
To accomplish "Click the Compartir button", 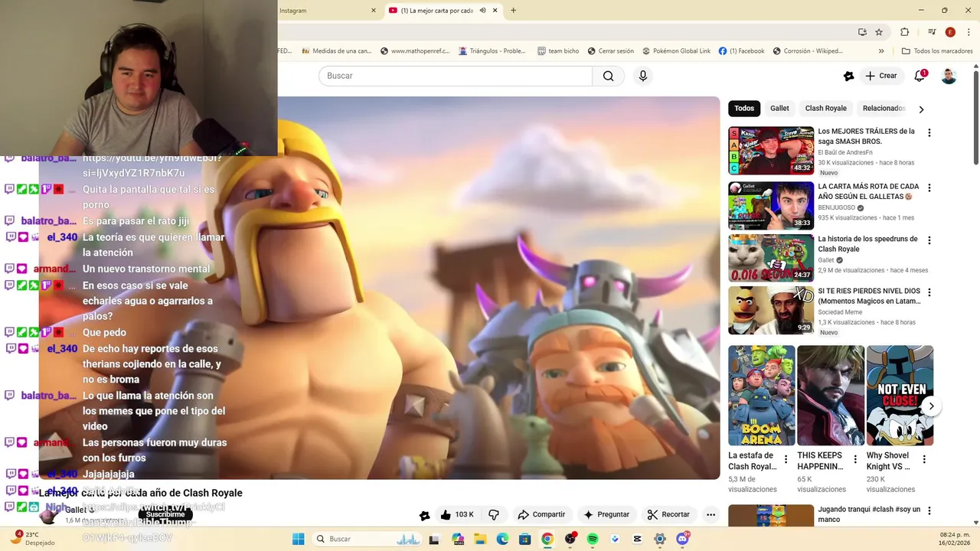I will point(541,514).
